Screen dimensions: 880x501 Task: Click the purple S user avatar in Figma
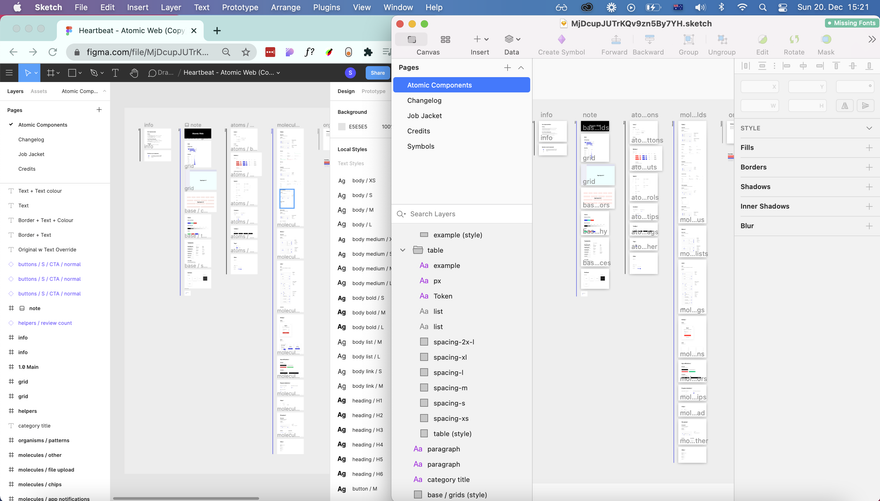350,72
